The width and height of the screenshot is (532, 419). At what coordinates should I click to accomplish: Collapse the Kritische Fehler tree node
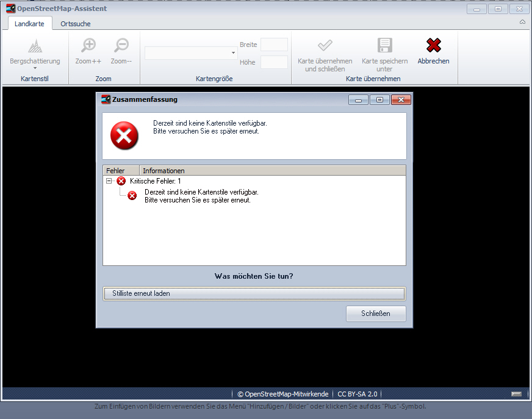pos(109,181)
